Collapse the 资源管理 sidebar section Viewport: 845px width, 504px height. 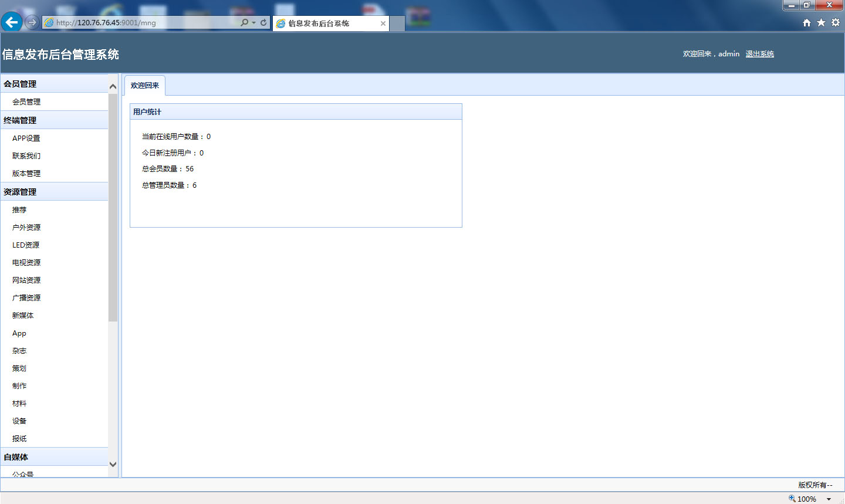point(20,192)
